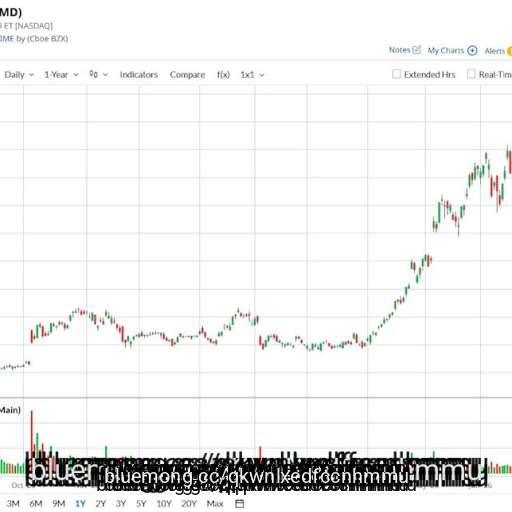
Task: Click the tallest red volume bar
Action: point(32,442)
